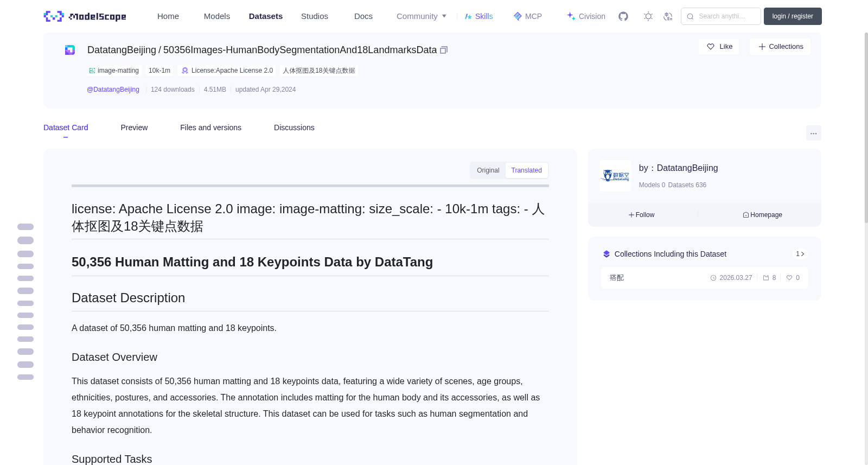Screen dimensions: 868x465
Task: Click first table-of-contents marker on left
Action: 25,227
